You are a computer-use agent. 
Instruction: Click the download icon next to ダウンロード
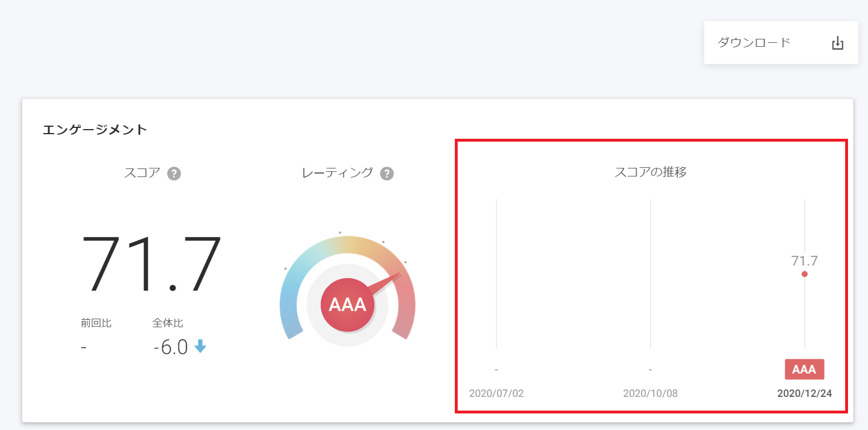pyautogui.click(x=837, y=42)
